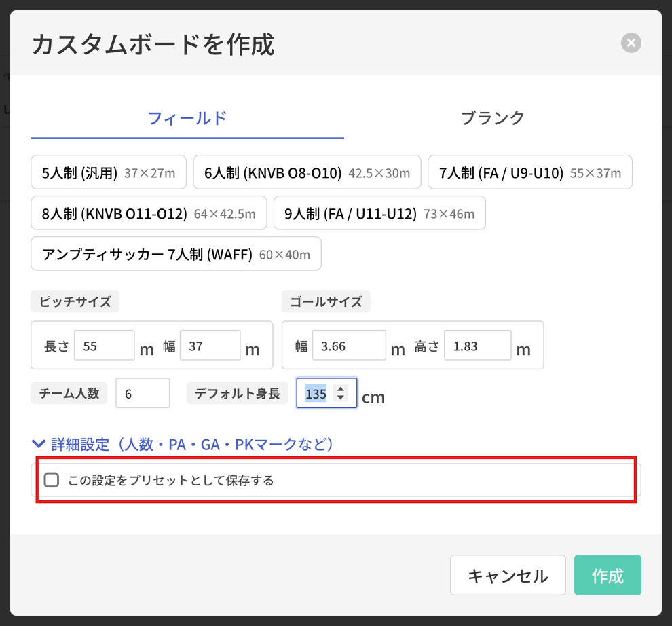Switch to the ブランク tab
The image size is (672, 626).
[x=492, y=118]
